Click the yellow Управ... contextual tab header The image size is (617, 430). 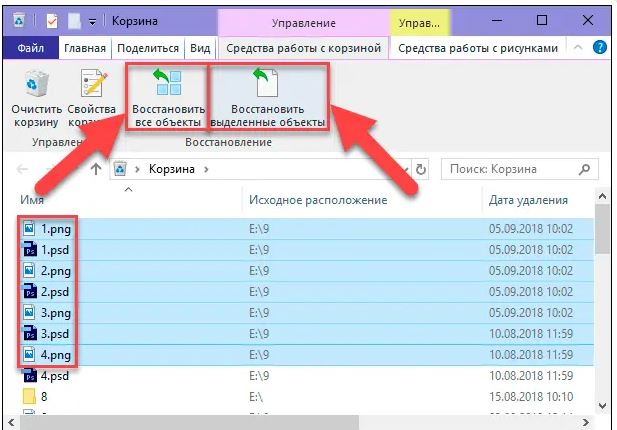(x=419, y=23)
